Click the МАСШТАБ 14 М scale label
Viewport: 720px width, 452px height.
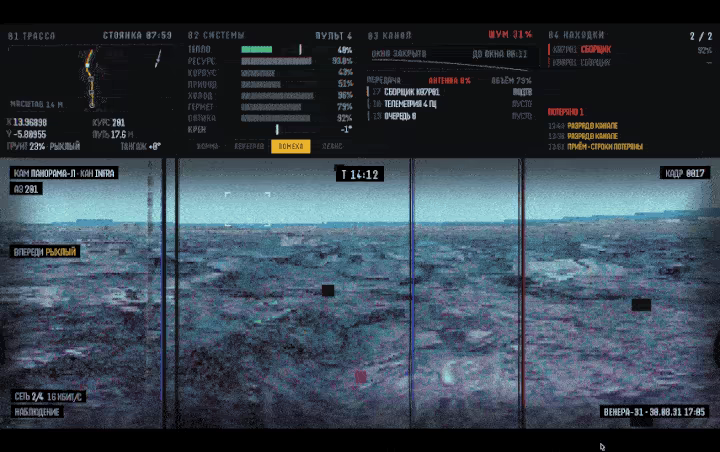point(36,104)
